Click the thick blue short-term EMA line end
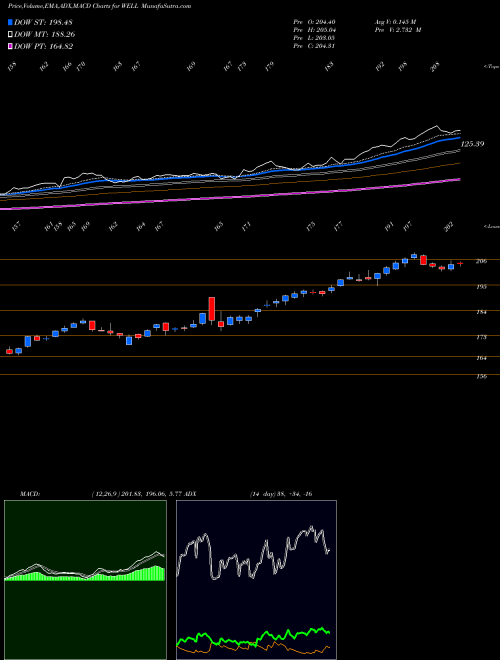This screenshot has width=500, height=660. pyautogui.click(x=459, y=137)
